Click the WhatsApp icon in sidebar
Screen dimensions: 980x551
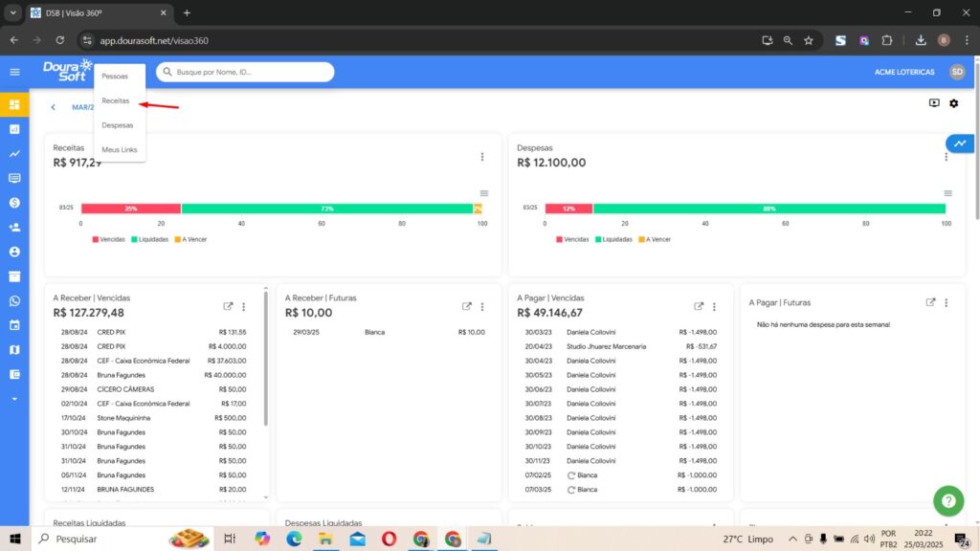[14, 300]
